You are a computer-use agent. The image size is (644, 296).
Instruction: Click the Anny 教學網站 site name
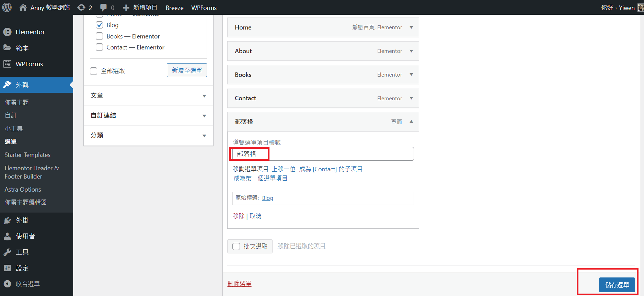(x=50, y=8)
